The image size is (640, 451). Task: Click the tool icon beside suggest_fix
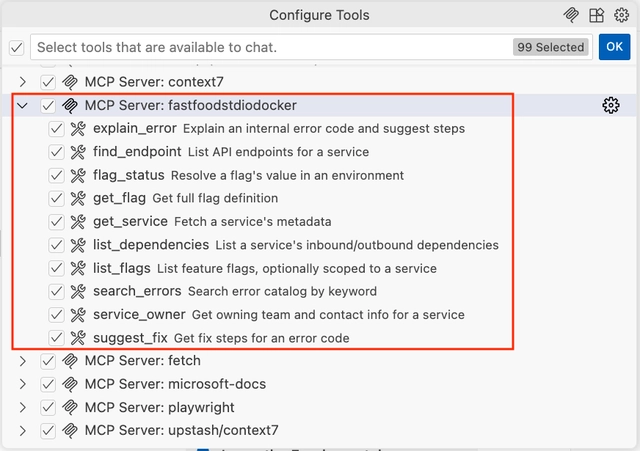(x=78, y=338)
